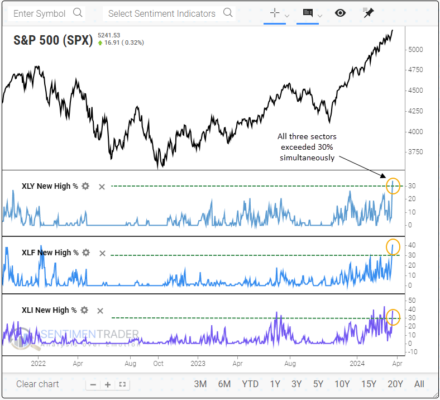This screenshot has width=440, height=400.
Task: Click the Clear chart button
Action: 37,384
